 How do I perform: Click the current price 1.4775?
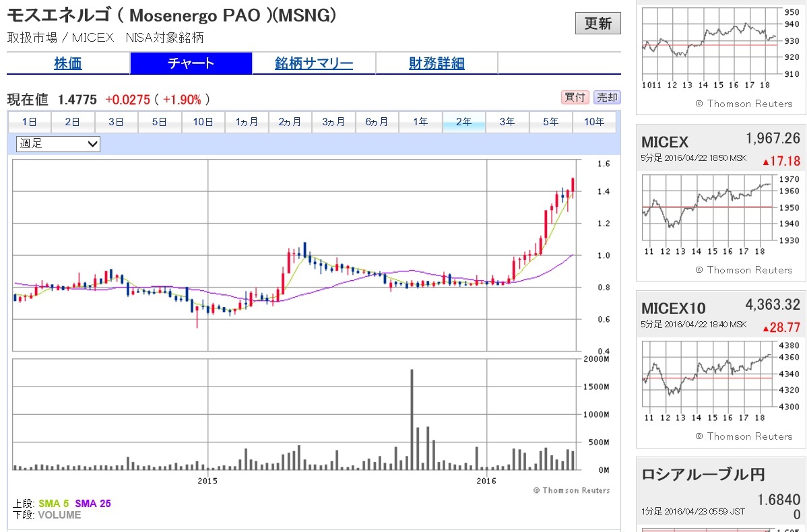[77, 99]
